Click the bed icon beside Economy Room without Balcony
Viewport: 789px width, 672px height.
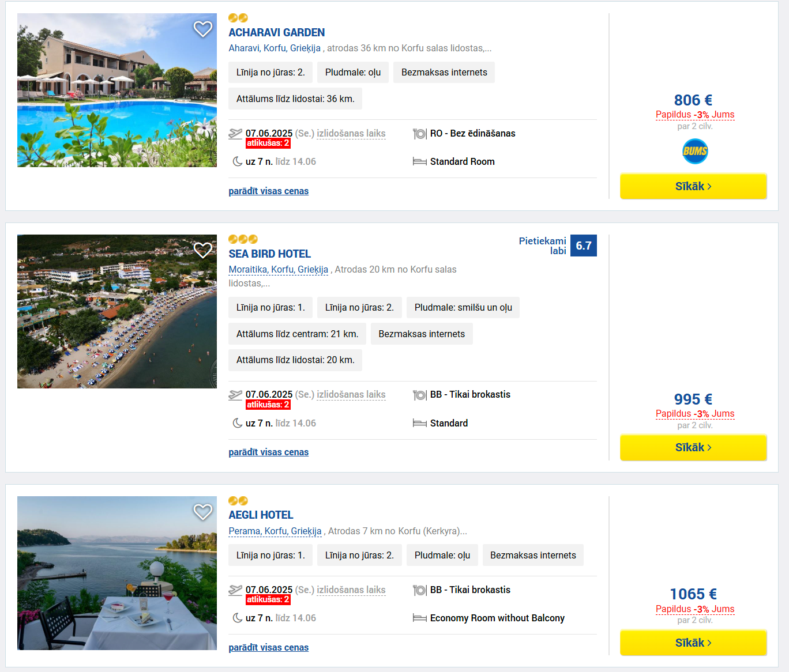(420, 618)
